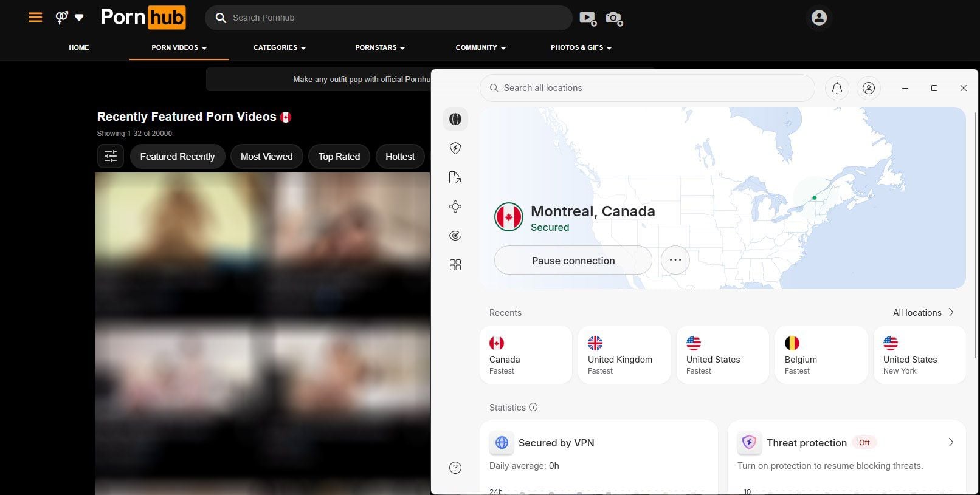Open the file sharing icon in the VPN sidebar
This screenshot has height=495, width=980.
[x=455, y=177]
